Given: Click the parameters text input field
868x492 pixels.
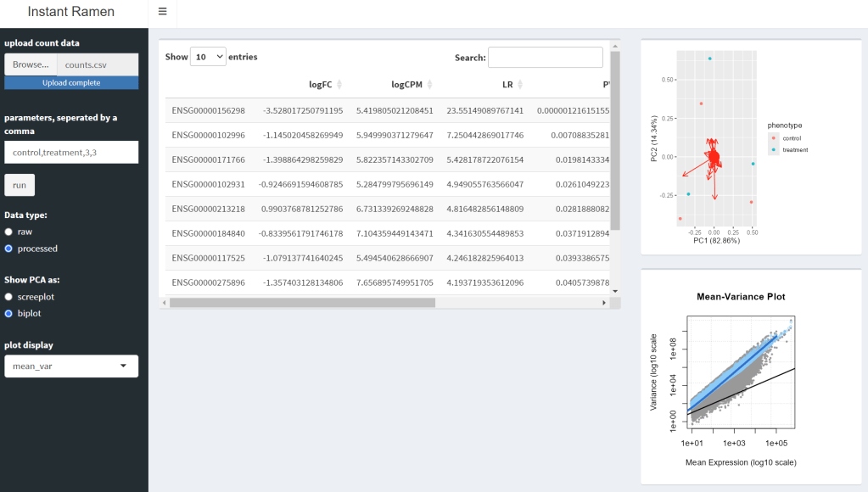Looking at the screenshot, I should 71,152.
